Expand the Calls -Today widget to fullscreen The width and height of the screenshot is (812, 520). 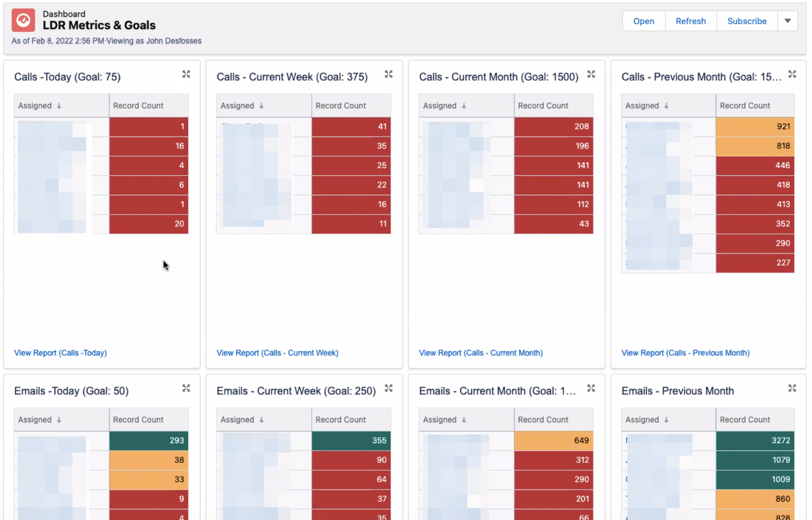(x=186, y=74)
